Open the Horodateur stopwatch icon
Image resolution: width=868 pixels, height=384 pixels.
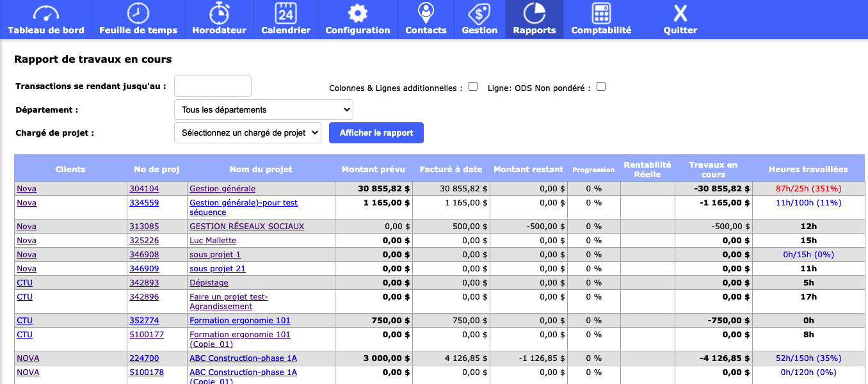click(219, 13)
